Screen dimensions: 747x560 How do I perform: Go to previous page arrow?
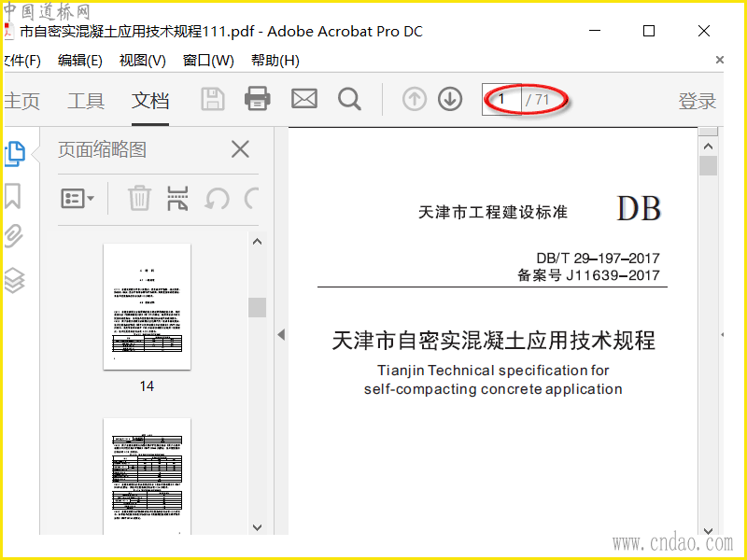click(x=414, y=100)
